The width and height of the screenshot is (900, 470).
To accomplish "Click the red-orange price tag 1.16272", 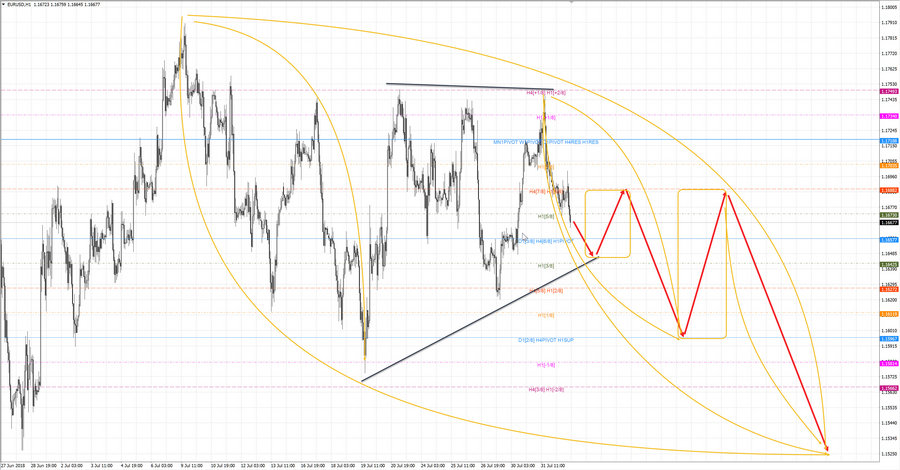I will tap(889, 289).
